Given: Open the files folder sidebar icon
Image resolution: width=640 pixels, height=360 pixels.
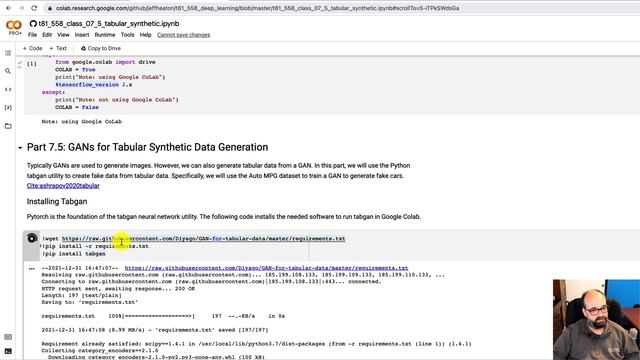Looking at the screenshot, I should click(x=8, y=126).
